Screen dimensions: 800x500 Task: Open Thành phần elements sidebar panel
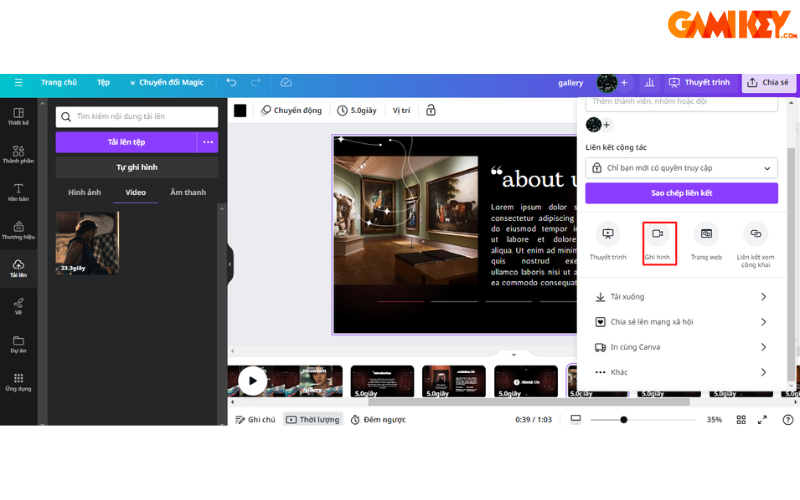[18, 155]
